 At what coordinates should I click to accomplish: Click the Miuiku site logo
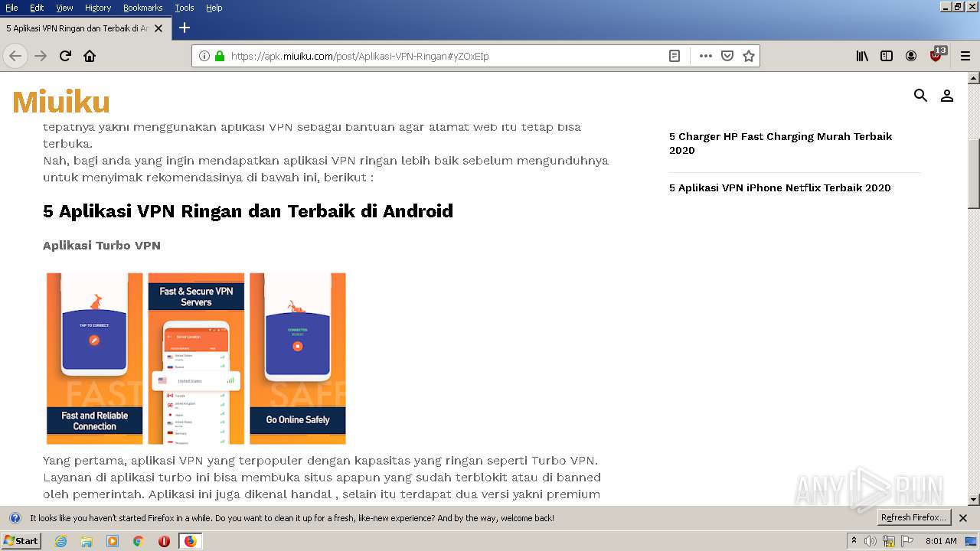tap(61, 102)
